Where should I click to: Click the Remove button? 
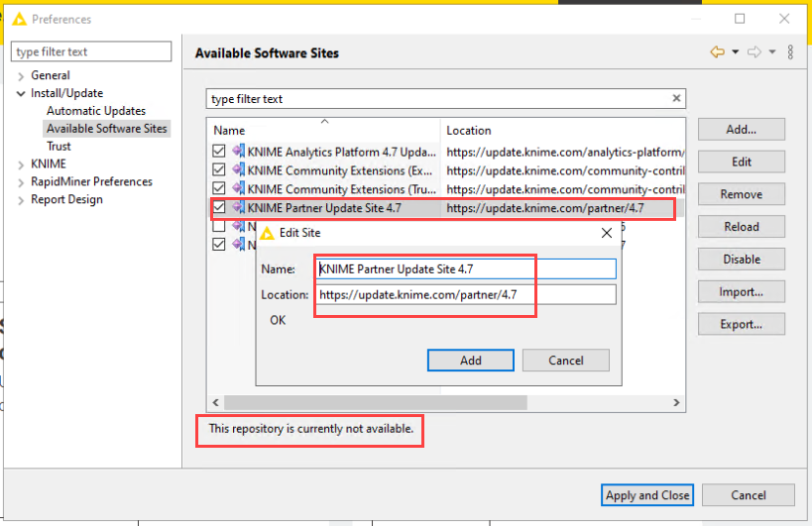pos(741,194)
